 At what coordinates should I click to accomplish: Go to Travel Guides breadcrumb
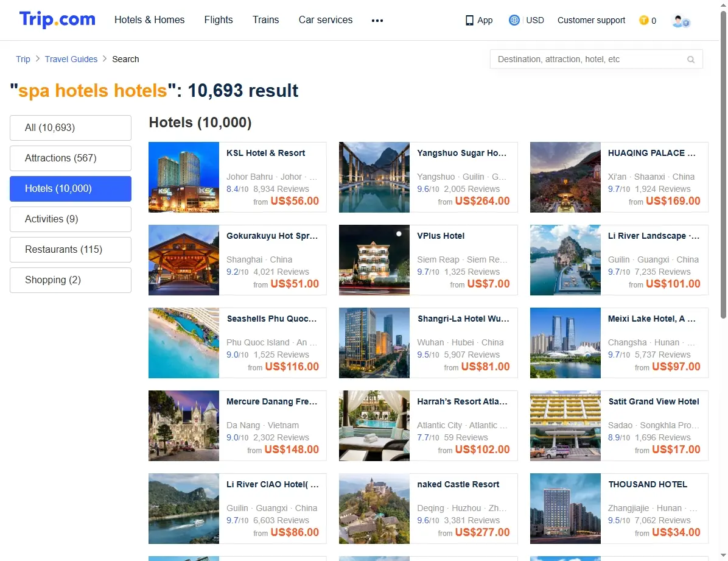71,59
